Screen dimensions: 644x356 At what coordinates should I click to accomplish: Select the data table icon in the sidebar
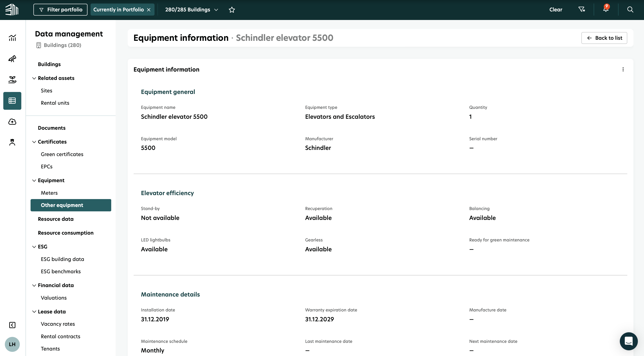coord(12,101)
